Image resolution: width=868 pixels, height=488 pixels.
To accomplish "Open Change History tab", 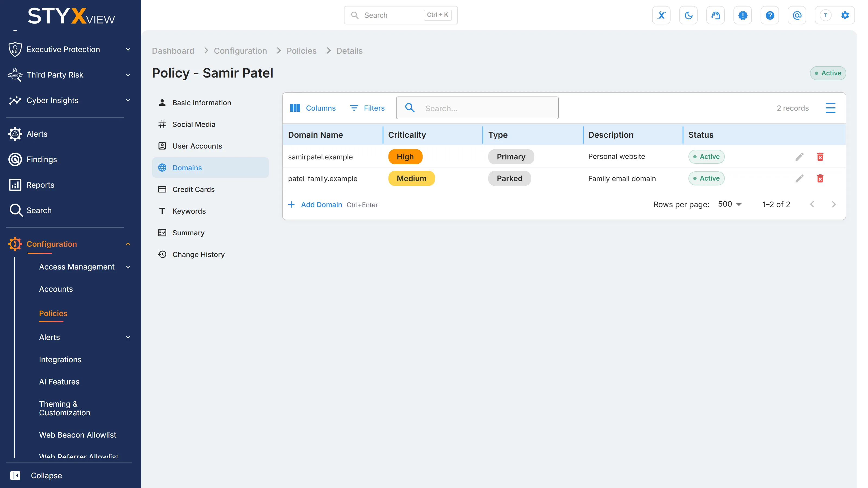I will [210, 255].
